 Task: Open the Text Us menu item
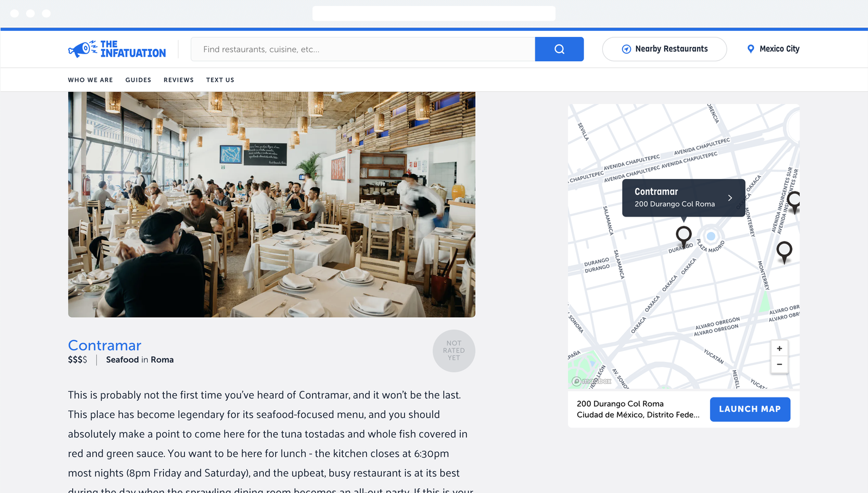(220, 80)
